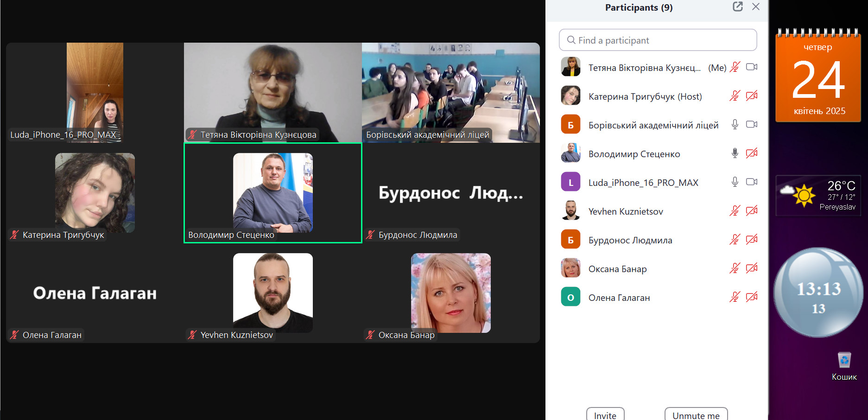Select avatar of Оксана Банар in participants list
868x420 pixels.
coord(570,268)
